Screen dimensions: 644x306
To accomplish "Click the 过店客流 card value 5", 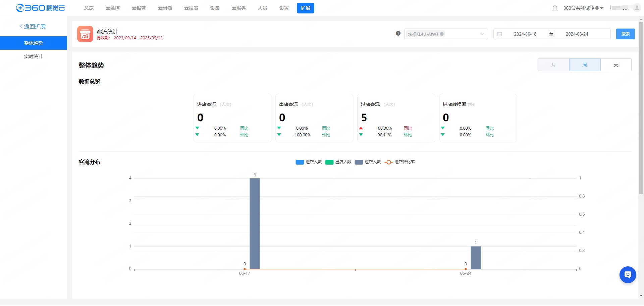I will coord(364,118).
